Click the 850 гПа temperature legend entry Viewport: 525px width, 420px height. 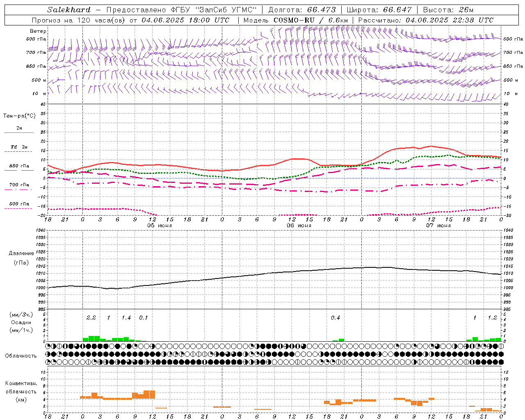pos(19,166)
